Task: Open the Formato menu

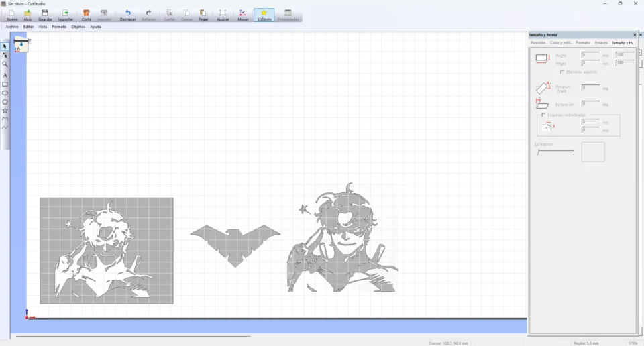Action: [x=59, y=27]
